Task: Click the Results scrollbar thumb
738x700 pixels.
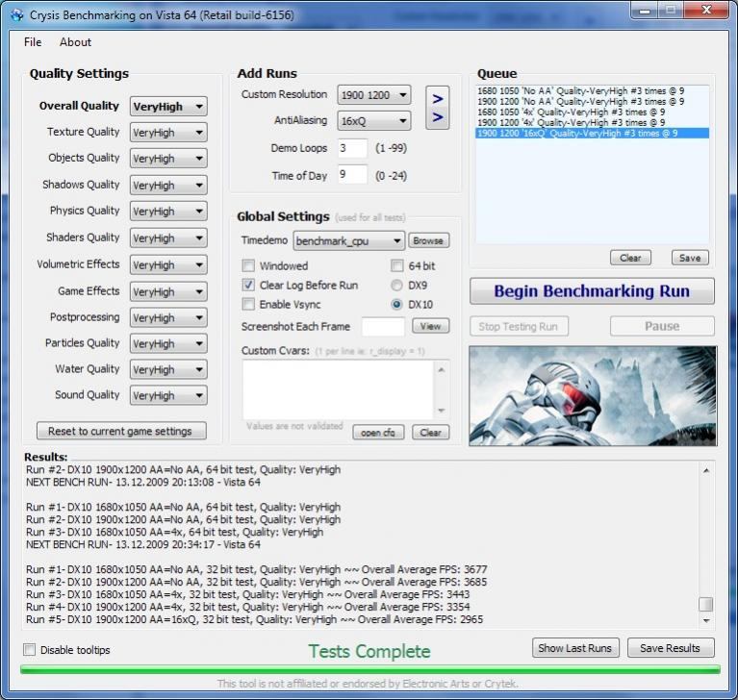Action: (x=706, y=604)
